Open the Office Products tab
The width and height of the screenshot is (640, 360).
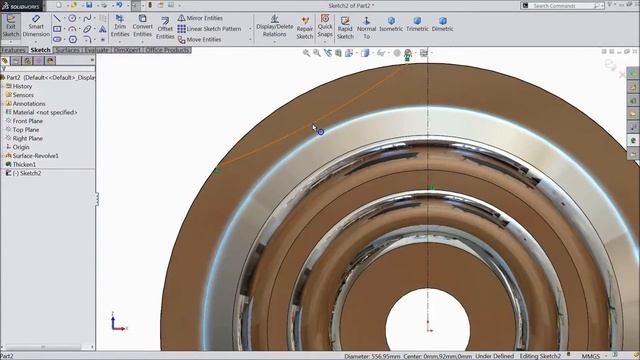(x=167, y=50)
